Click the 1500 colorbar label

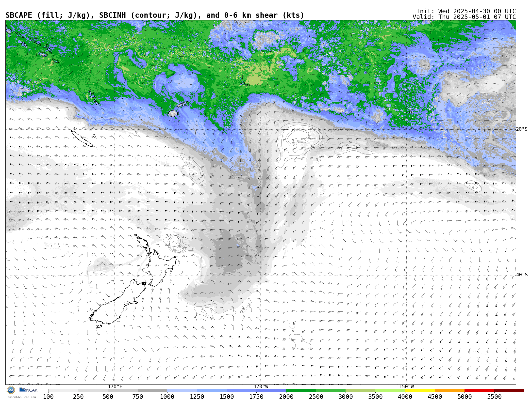[x=227, y=397]
